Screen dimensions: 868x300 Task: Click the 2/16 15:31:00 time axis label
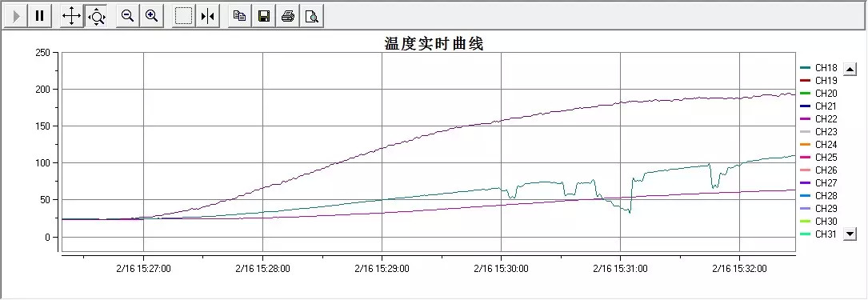coord(621,269)
